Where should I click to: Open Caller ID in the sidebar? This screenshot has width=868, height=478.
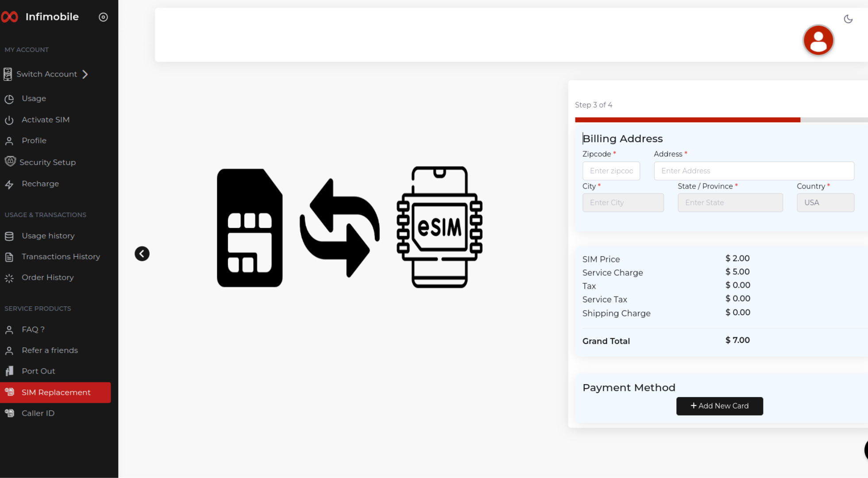pos(38,413)
